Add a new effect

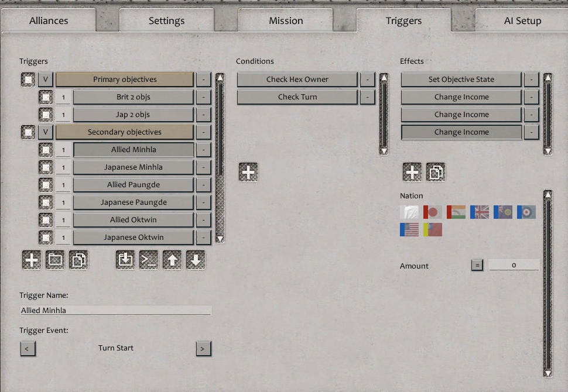(x=412, y=172)
